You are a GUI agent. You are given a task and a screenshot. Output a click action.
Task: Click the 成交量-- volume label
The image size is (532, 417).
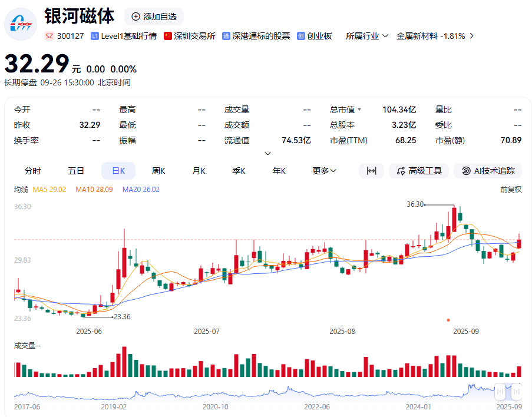click(x=27, y=345)
